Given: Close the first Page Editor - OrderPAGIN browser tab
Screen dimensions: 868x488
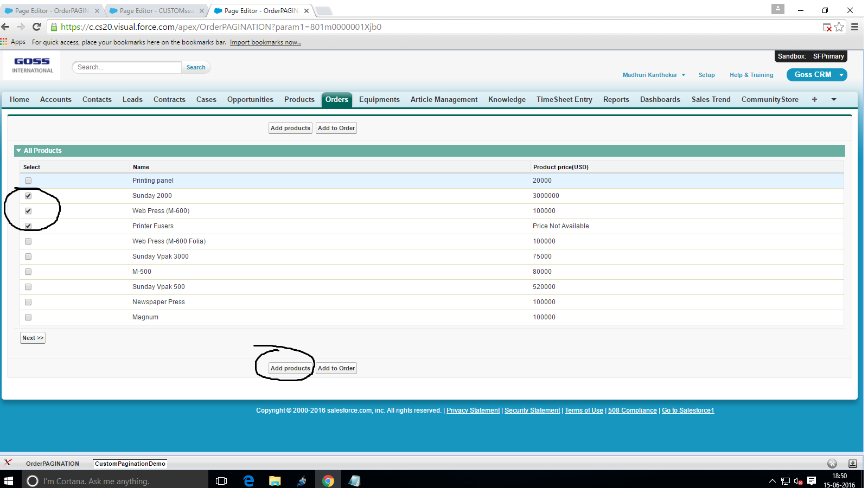Looking at the screenshot, I should tap(97, 11).
